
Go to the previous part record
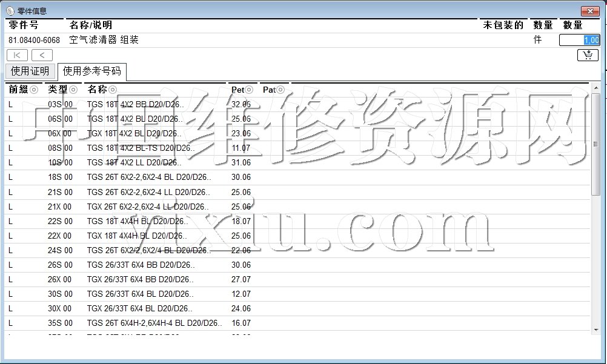click(x=42, y=55)
